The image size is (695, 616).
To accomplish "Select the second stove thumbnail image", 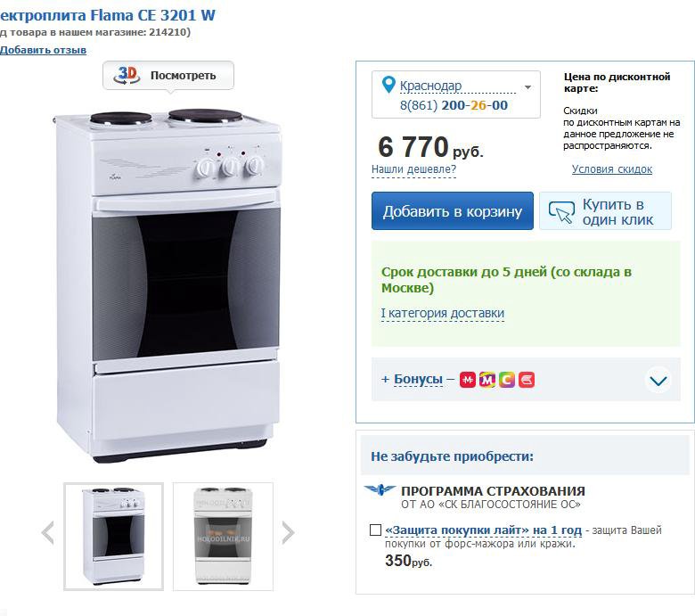I will coord(223,536).
